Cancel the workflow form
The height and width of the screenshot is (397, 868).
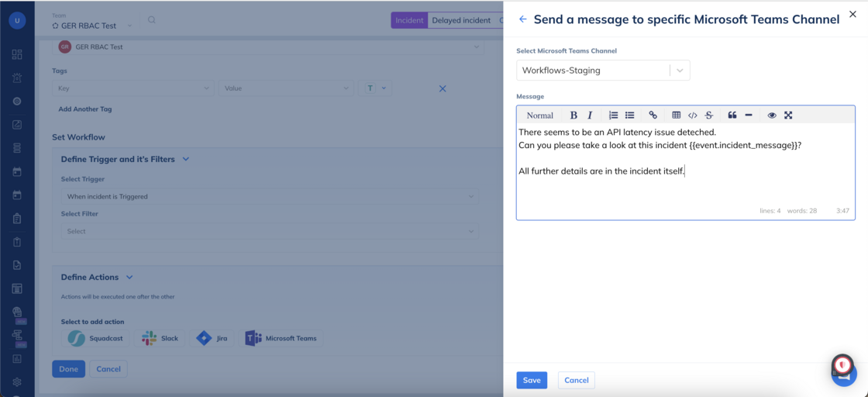(x=108, y=369)
